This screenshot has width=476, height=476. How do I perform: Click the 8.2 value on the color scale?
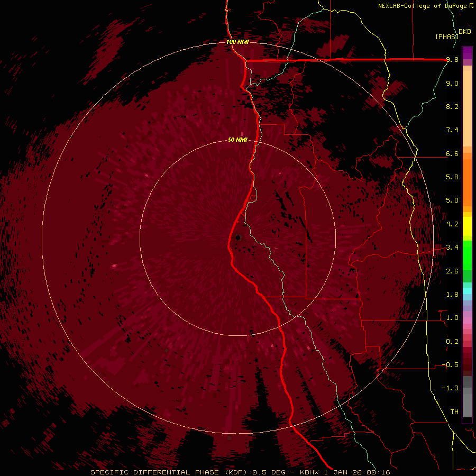pyautogui.click(x=452, y=106)
